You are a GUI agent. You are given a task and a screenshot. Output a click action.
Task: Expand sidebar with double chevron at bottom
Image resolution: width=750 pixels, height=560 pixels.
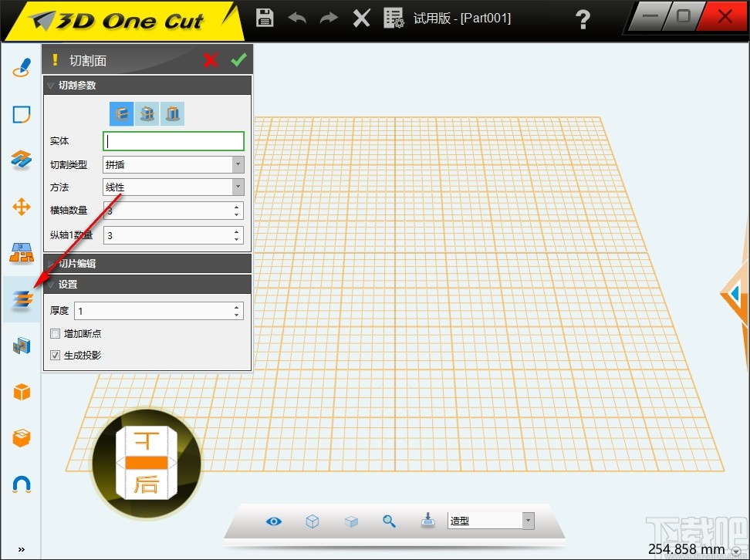tap(22, 549)
